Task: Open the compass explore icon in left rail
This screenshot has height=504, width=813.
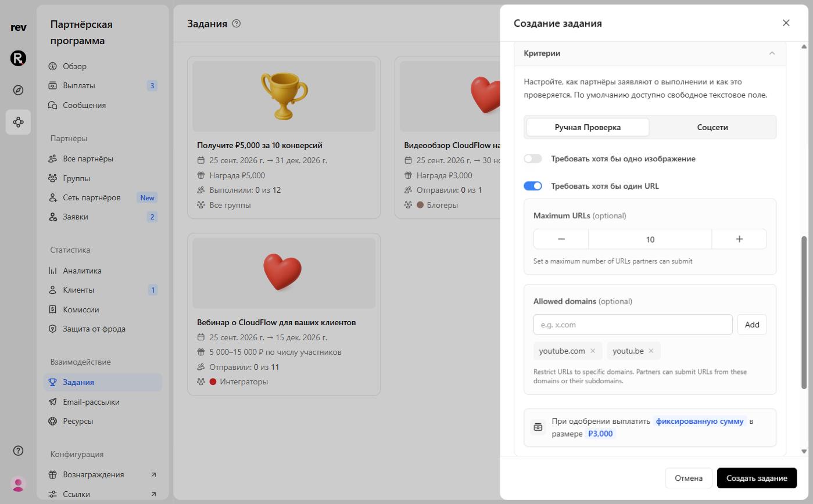Action: coord(18,90)
